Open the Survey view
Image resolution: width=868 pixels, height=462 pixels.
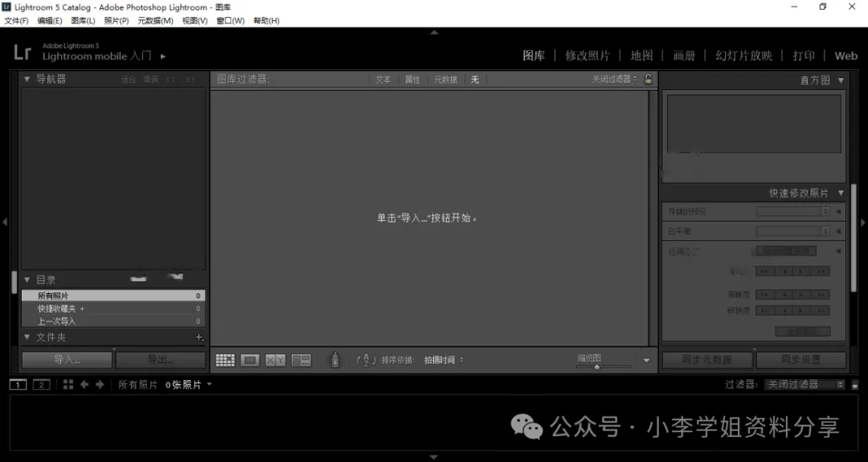(301, 360)
